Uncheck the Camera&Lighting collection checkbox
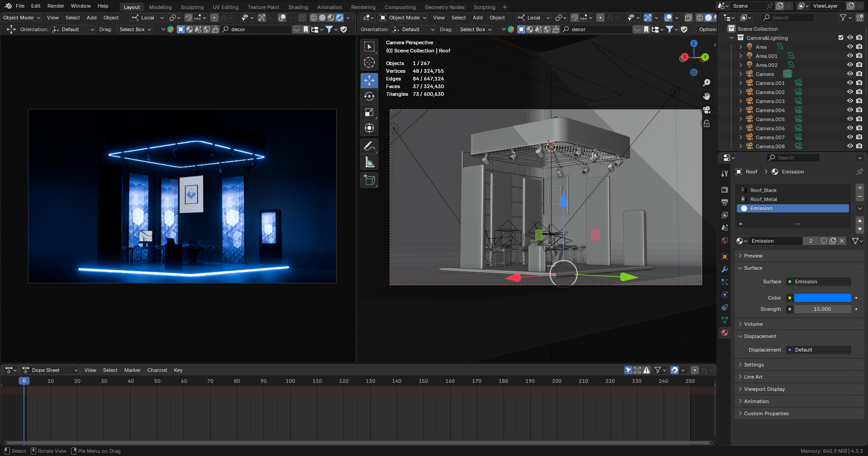 [x=841, y=38]
